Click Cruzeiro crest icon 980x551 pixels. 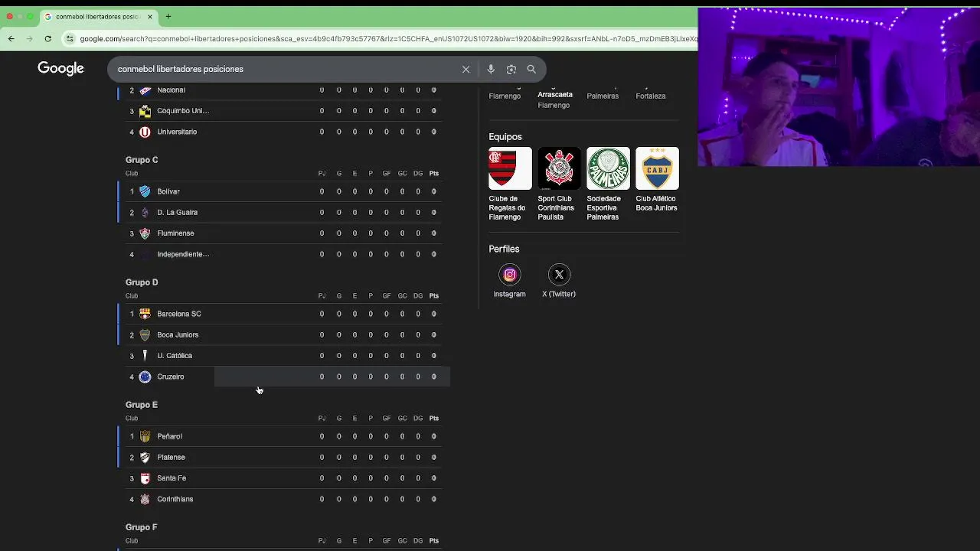pos(145,377)
